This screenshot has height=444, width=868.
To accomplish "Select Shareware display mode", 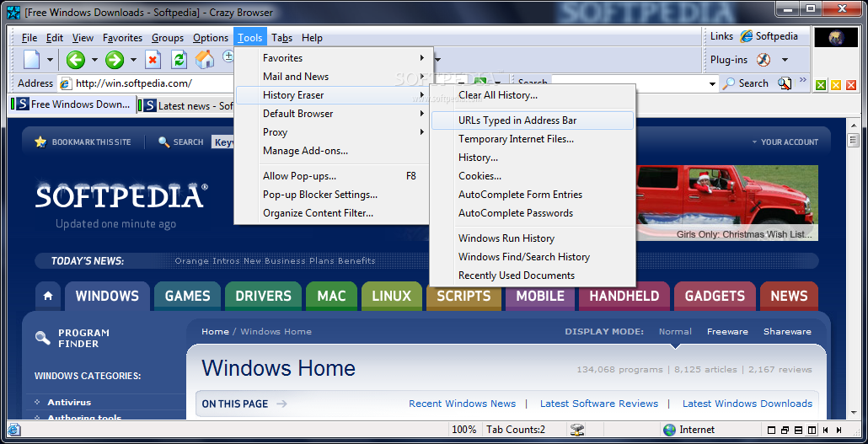I will 787,332.
